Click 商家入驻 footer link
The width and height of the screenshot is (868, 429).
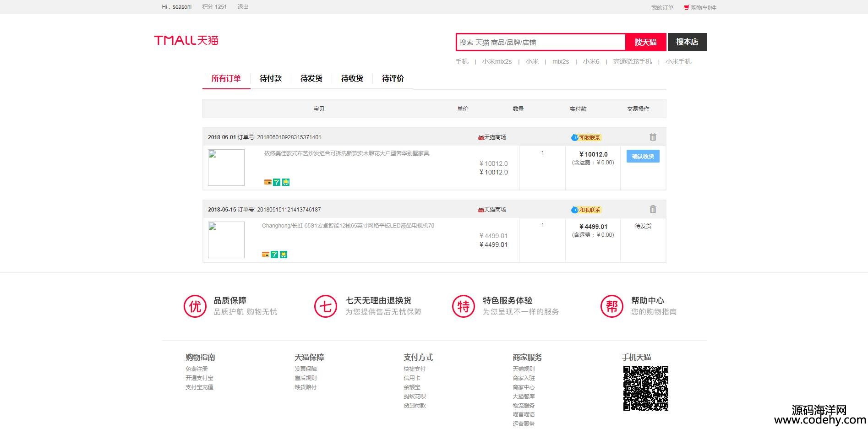point(524,378)
